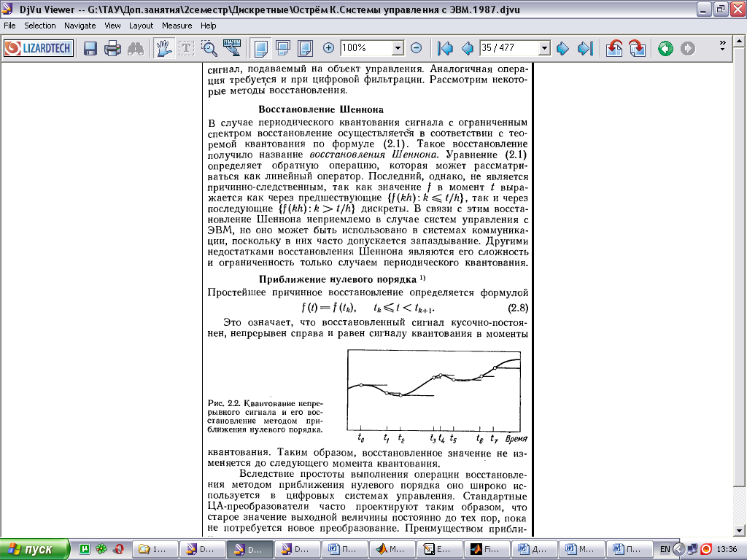747x560 pixels.
Task: Switch to the first Word taskbar window
Action: (x=345, y=549)
